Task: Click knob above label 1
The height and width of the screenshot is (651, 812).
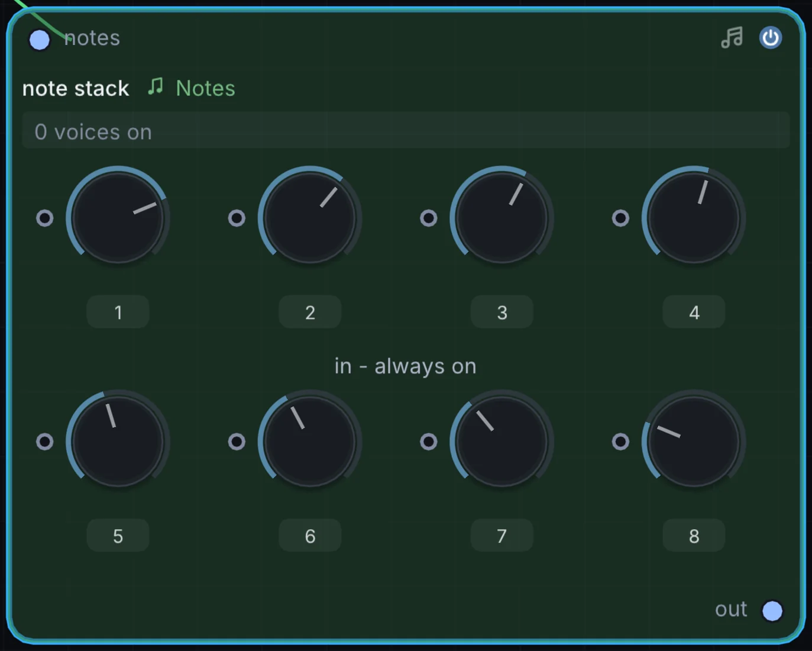Action: tap(118, 218)
